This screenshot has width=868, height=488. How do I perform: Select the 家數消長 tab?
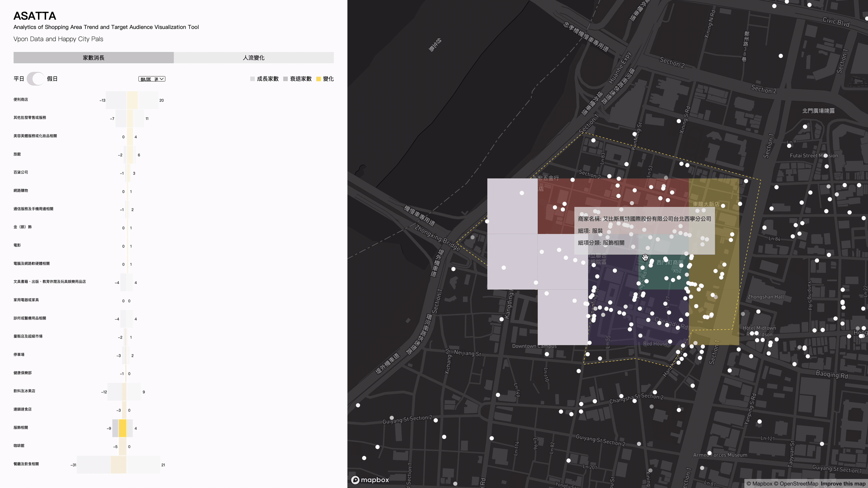coord(94,58)
